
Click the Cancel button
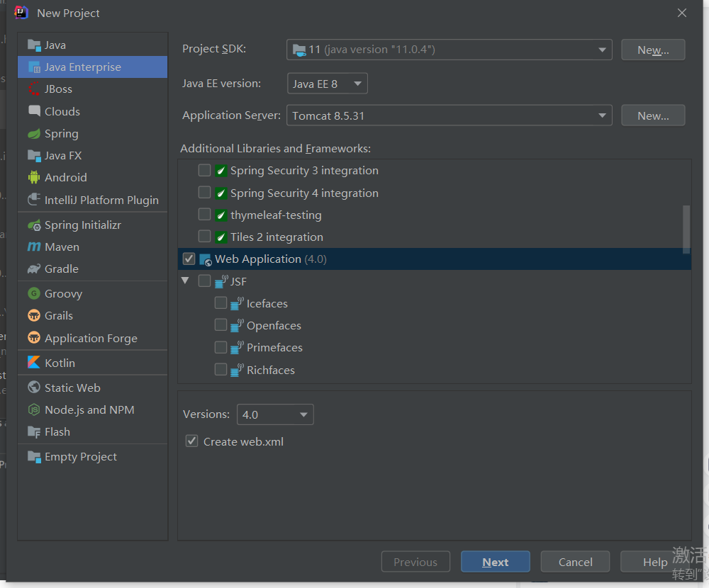575,562
